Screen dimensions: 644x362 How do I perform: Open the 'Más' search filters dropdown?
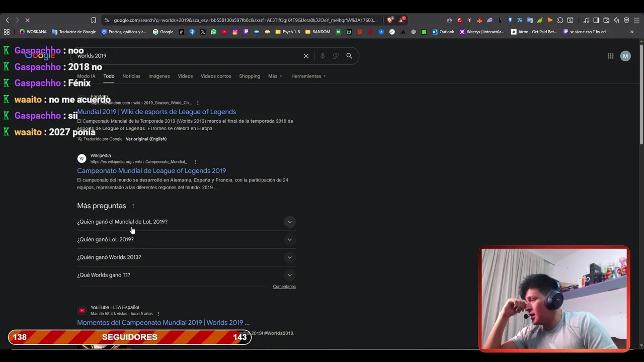pyautogui.click(x=275, y=76)
